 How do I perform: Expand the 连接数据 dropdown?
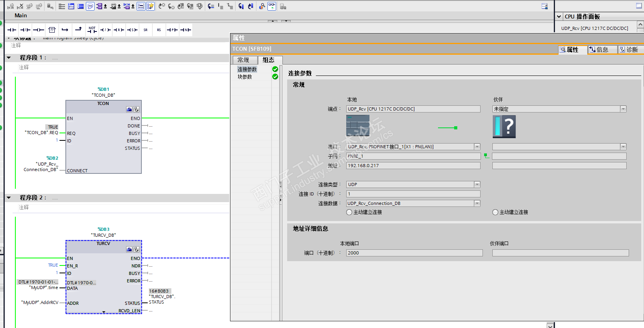tap(477, 203)
